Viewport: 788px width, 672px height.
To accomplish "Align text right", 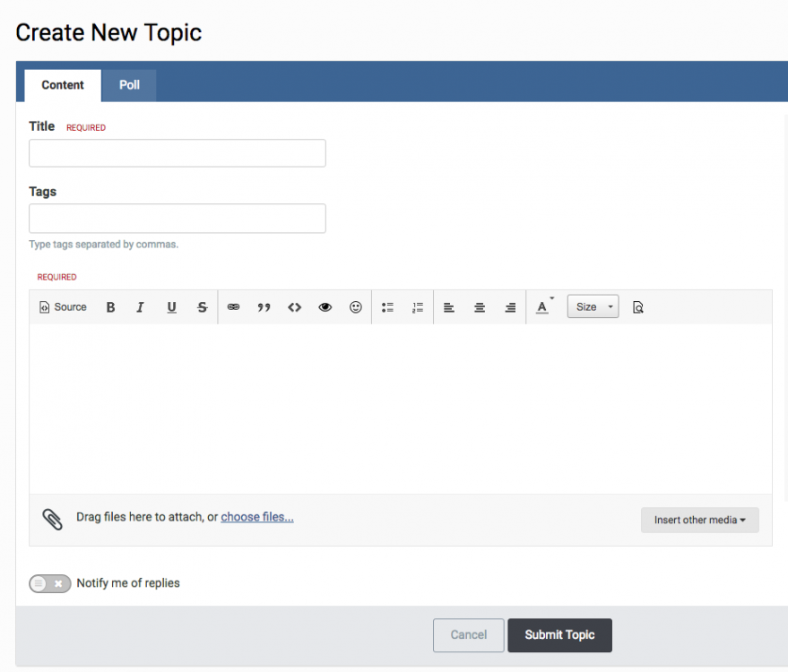I will coord(510,306).
